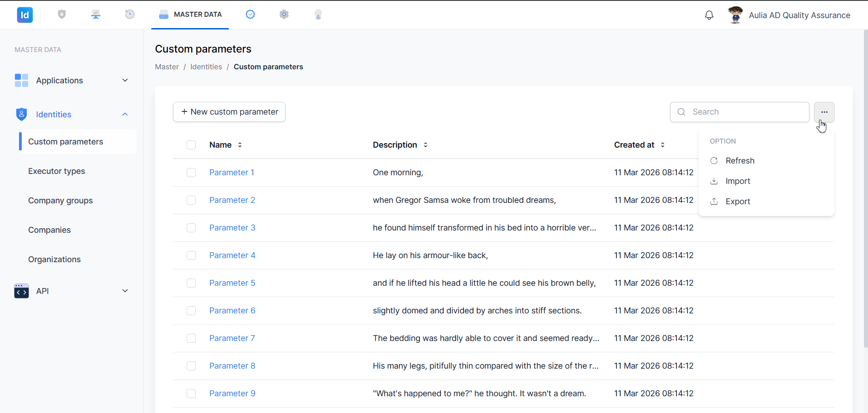This screenshot has width=868, height=413.
Task: Click description 'He lay on his armour-like back,'
Action: [x=430, y=255]
